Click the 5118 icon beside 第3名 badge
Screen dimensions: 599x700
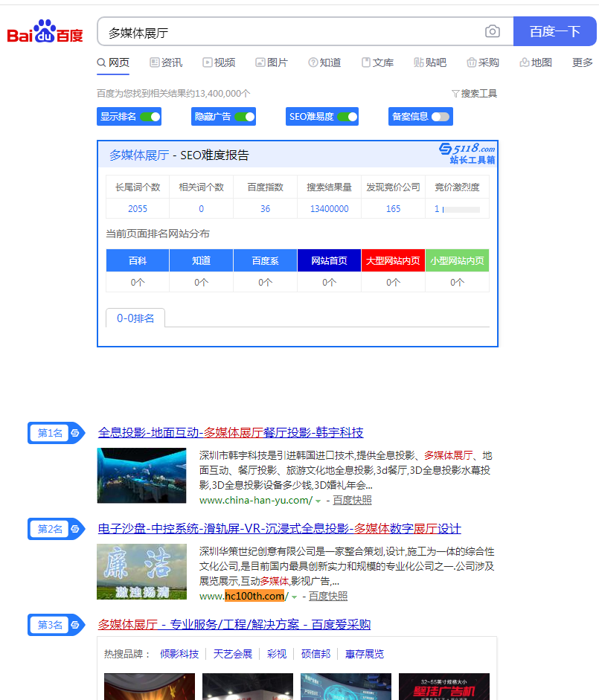pos(75,625)
